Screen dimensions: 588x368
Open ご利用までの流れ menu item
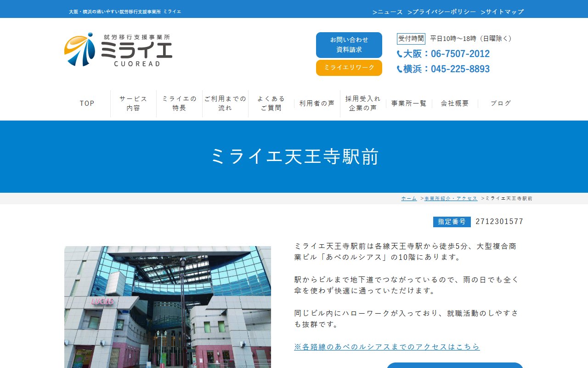coord(225,103)
